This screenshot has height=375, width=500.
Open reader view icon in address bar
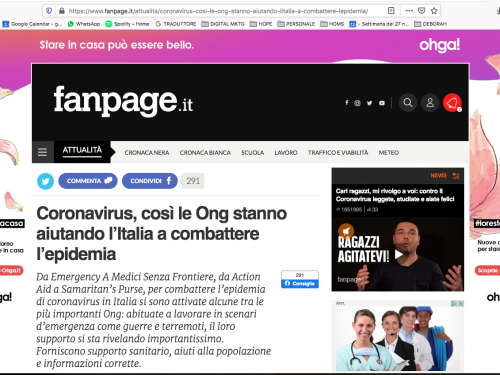pos(391,11)
